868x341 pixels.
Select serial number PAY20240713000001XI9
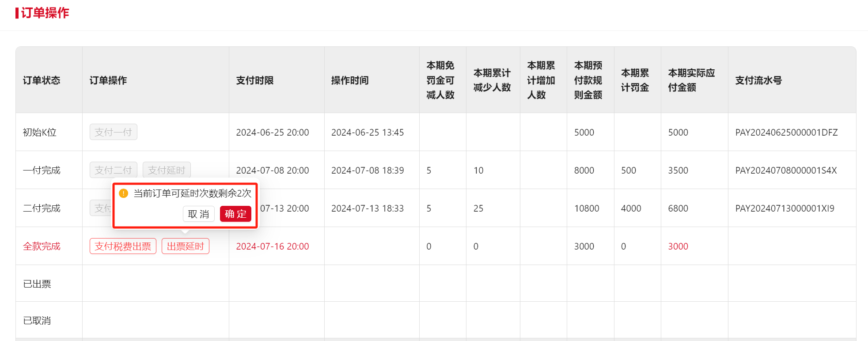785,208
